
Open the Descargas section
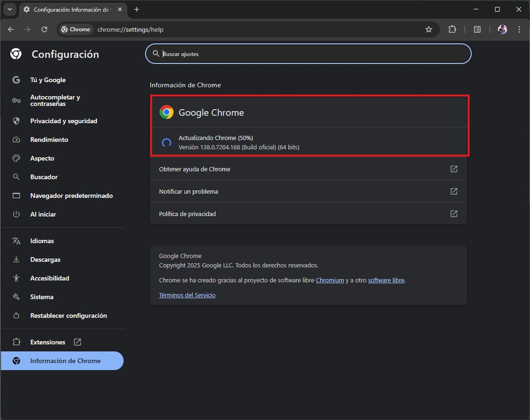62,260
